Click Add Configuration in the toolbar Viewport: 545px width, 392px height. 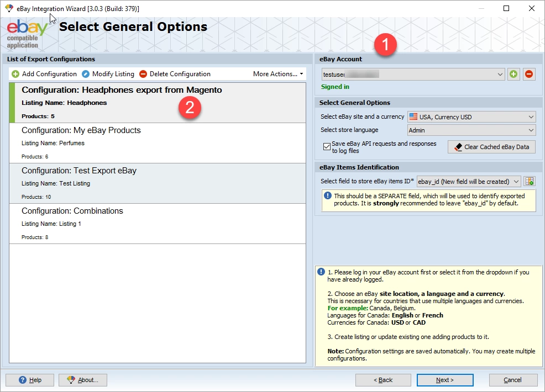[x=44, y=74]
